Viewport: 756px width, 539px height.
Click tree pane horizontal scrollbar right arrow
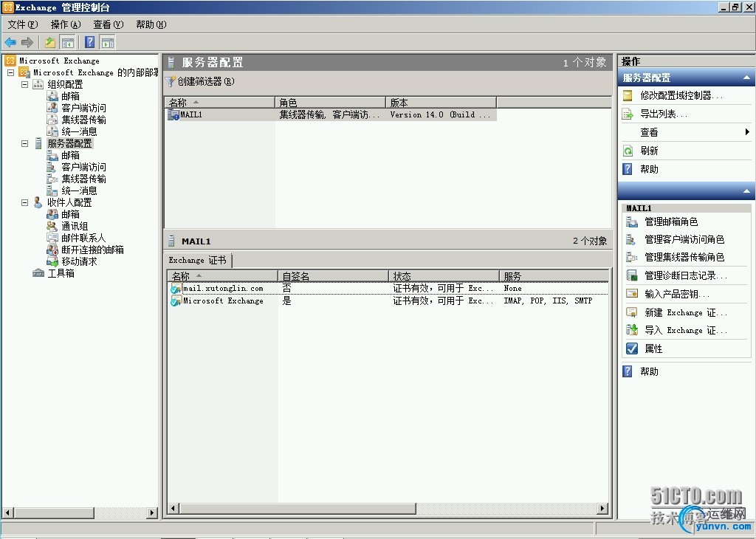(x=152, y=512)
